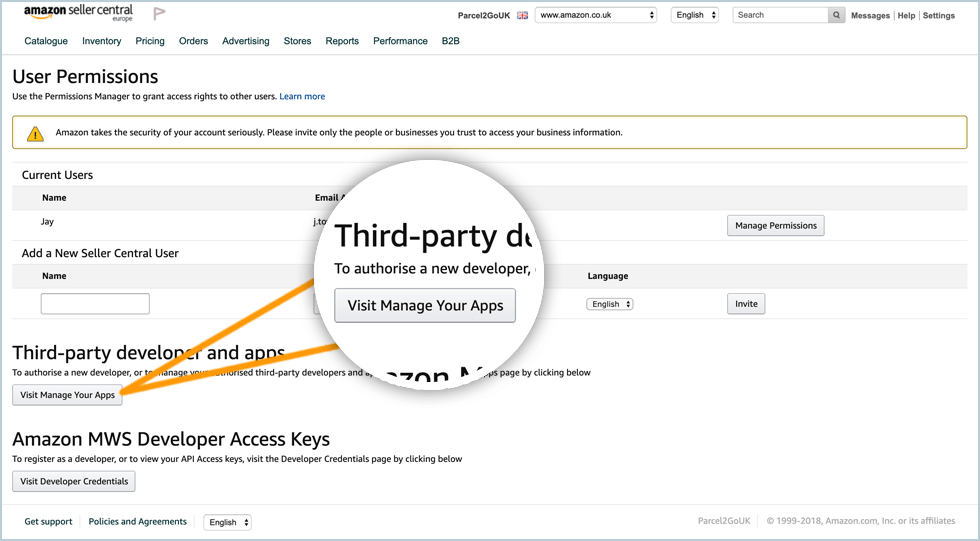Follow the Learn more link
Image resolution: width=980 pixels, height=541 pixels.
point(302,97)
